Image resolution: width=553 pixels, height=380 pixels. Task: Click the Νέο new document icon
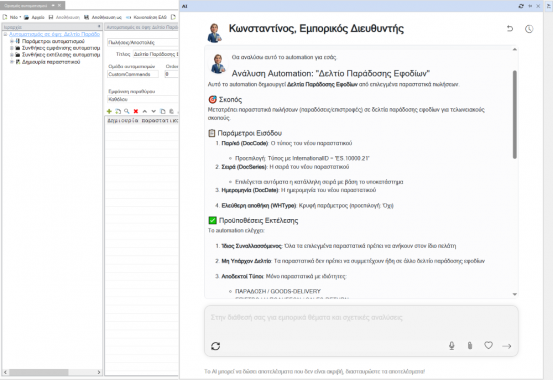click(5, 17)
